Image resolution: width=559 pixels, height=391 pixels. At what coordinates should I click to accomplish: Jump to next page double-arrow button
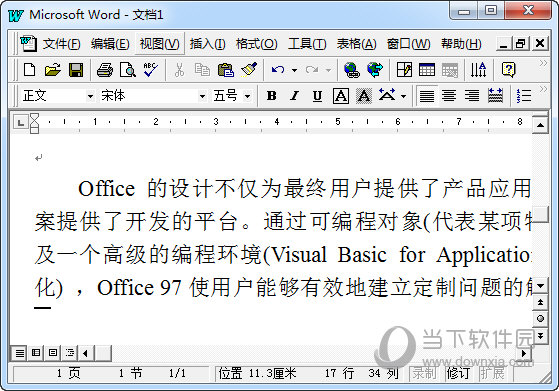(540, 335)
